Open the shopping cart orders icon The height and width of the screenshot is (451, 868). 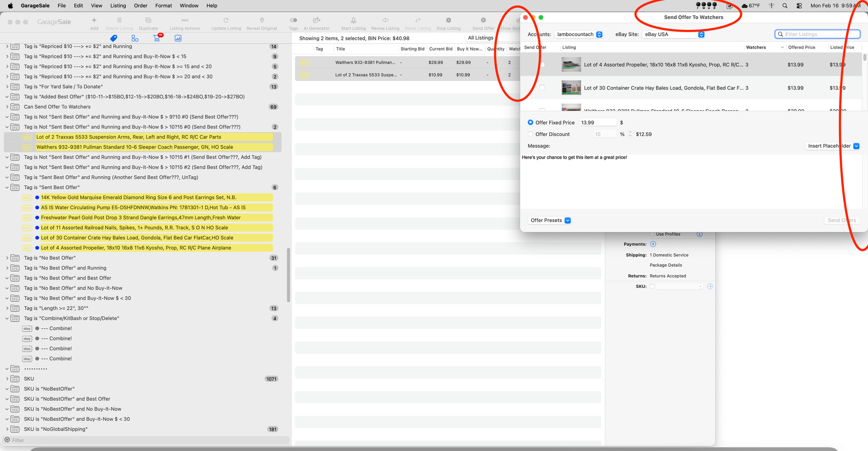pos(157,38)
